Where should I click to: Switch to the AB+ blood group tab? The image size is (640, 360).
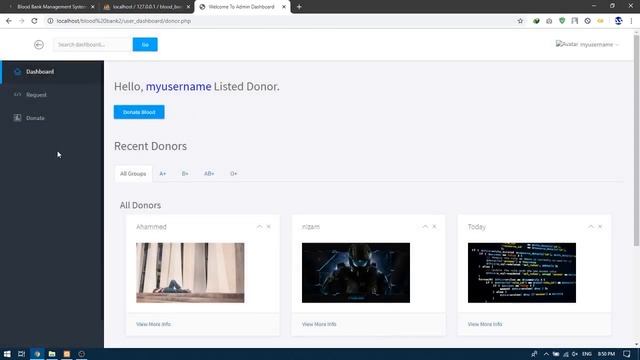point(209,173)
